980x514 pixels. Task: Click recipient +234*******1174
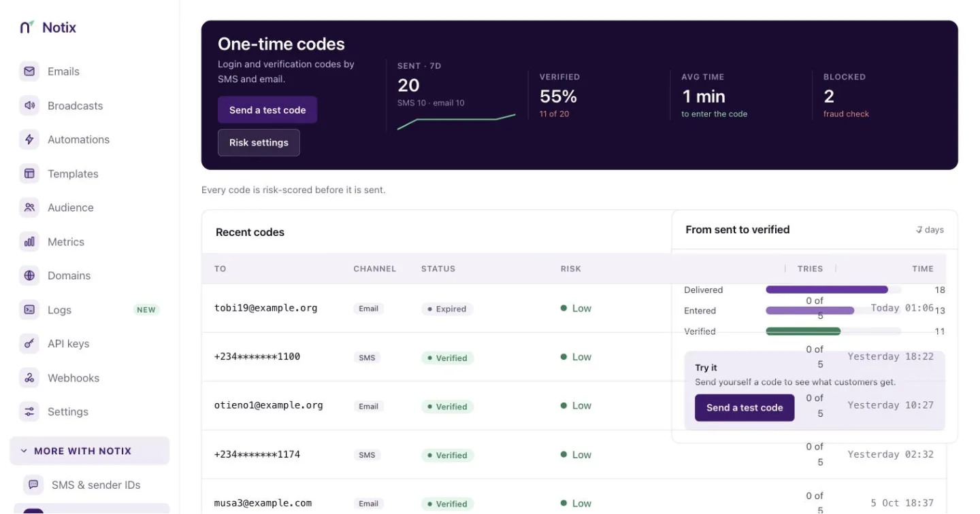(x=257, y=454)
